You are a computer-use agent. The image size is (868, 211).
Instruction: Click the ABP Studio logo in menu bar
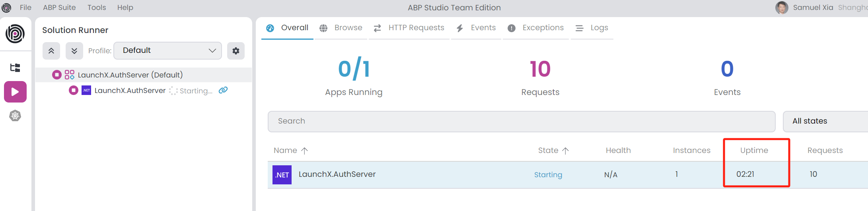[x=6, y=8]
